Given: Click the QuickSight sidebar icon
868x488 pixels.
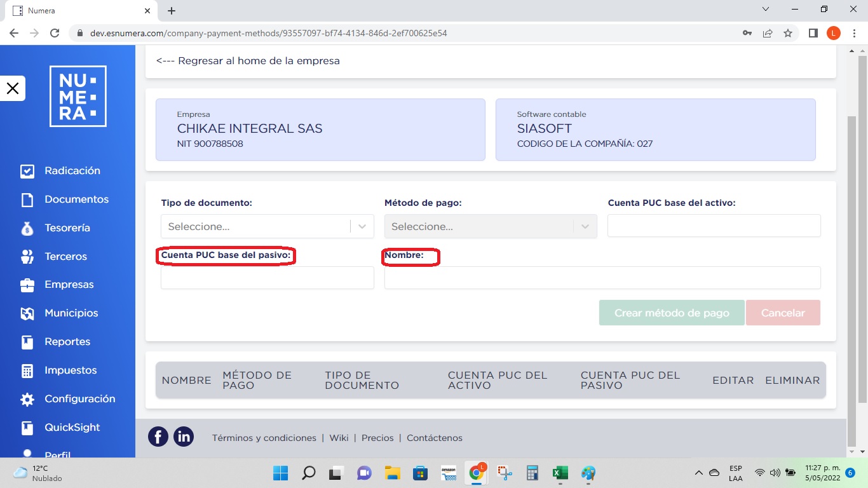Looking at the screenshot, I should 27,428.
